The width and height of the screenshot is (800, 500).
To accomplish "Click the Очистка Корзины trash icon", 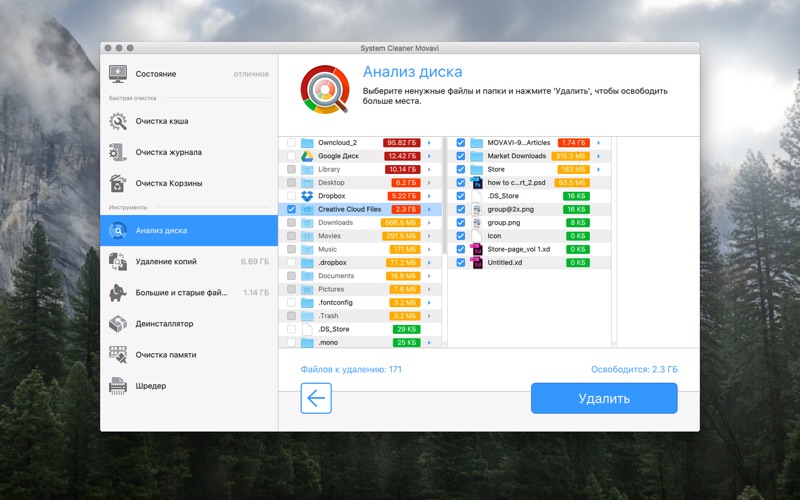I will [118, 184].
